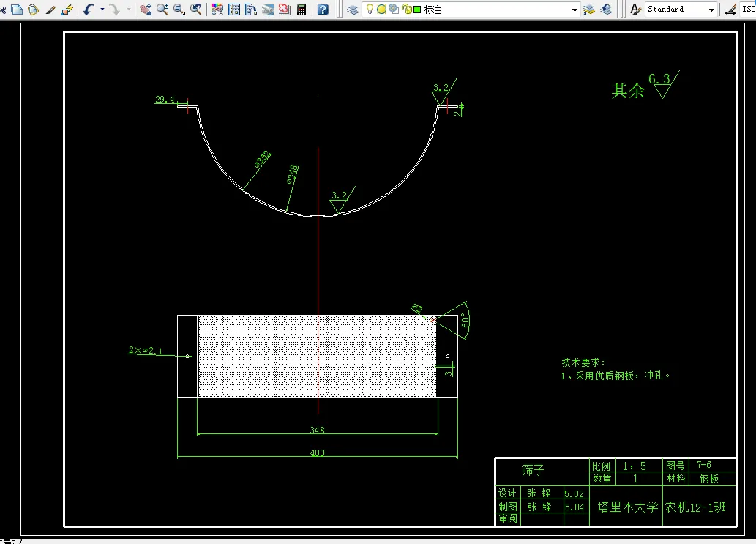Click the 3.2 roughness symbol at top right

coord(441,92)
